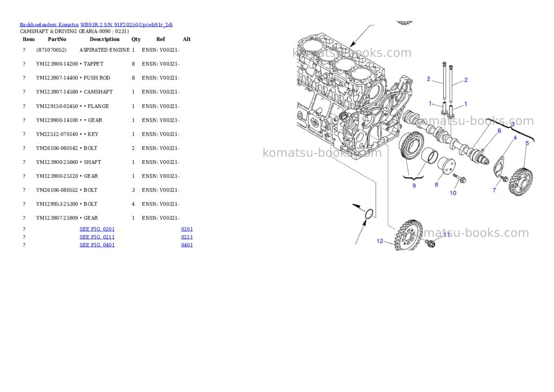554x392 pixels.
Task: Select part number YM123907-25909
Action: coord(57,218)
